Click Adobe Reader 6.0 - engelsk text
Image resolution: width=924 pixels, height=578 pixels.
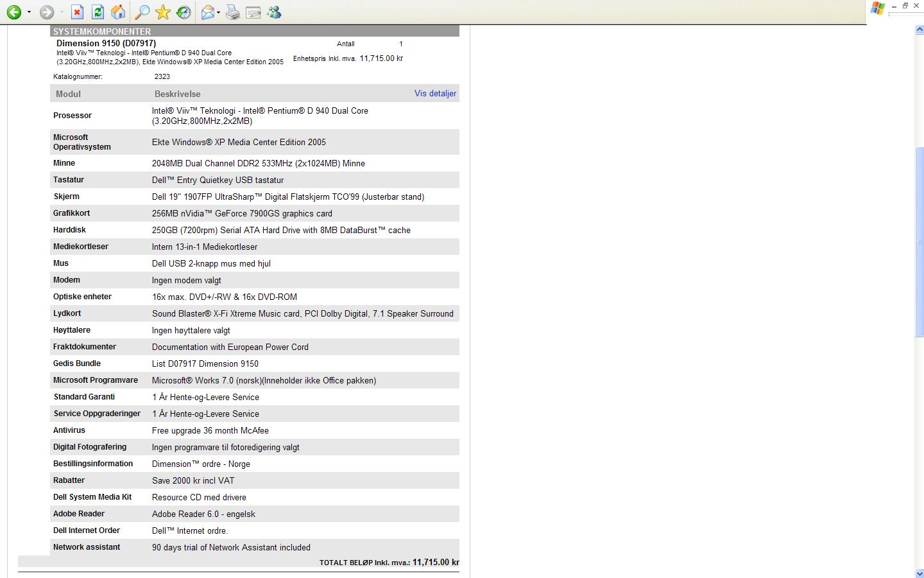[x=203, y=514]
